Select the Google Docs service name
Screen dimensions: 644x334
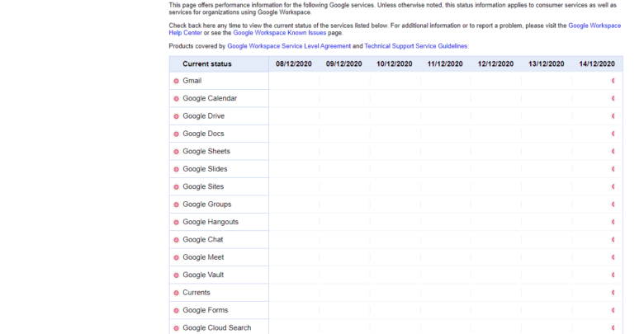click(203, 134)
